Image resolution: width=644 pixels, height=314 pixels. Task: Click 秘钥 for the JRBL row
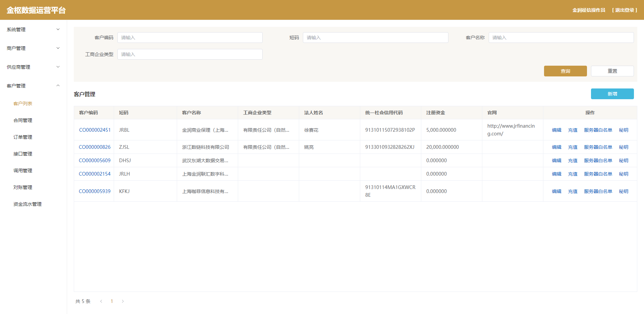[x=624, y=130]
